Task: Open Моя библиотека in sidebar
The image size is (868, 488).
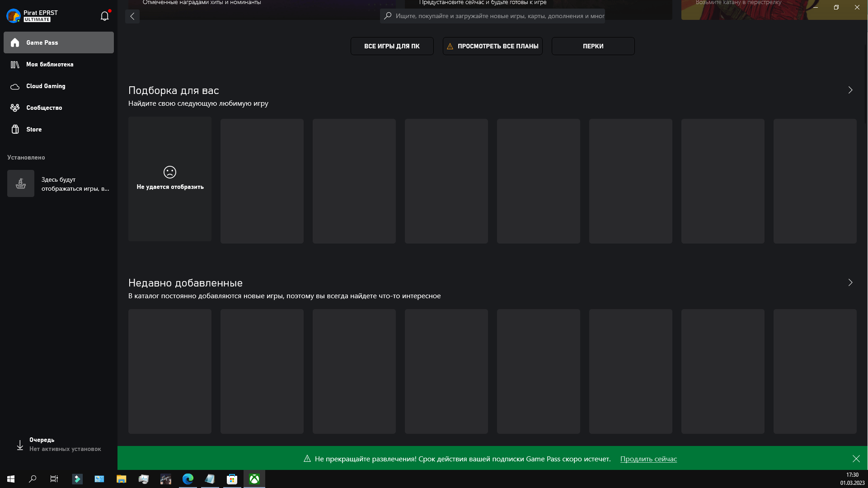Action: pyautogui.click(x=59, y=64)
